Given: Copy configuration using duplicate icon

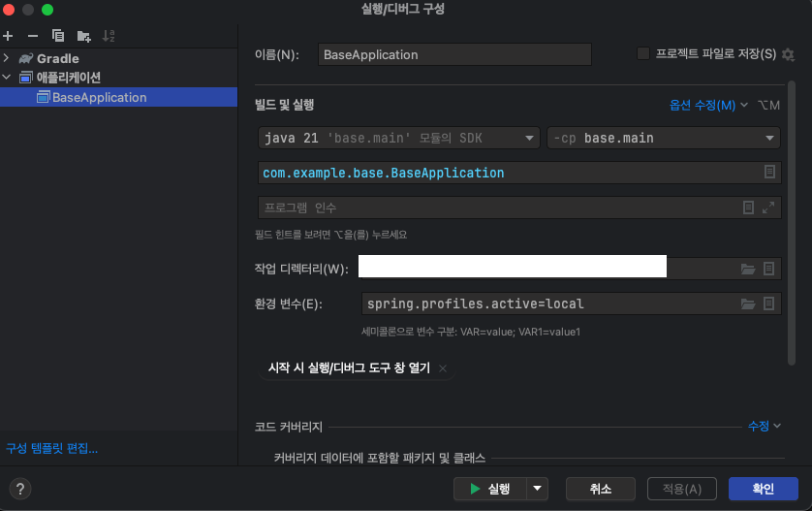Looking at the screenshot, I should [x=58, y=36].
